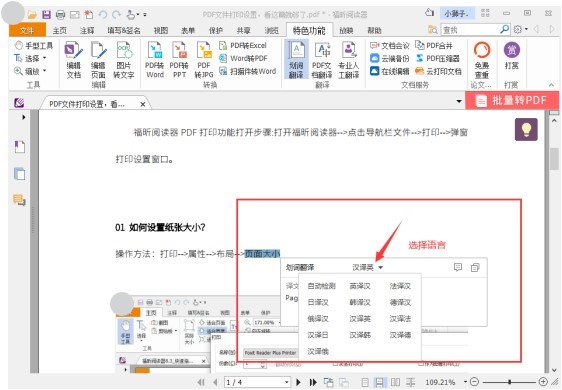
Task: Choose 自动检测 in language menu
Action: 322,286
